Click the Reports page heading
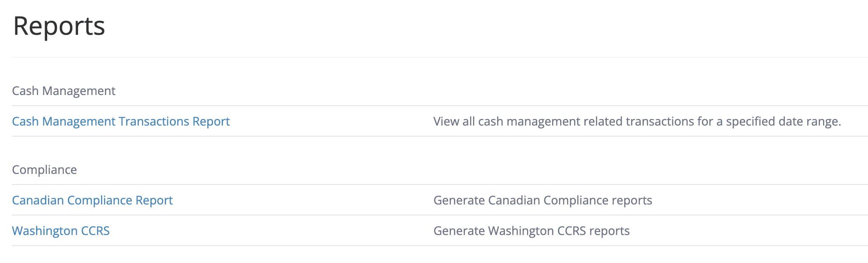This screenshot has width=868, height=263. point(59,26)
